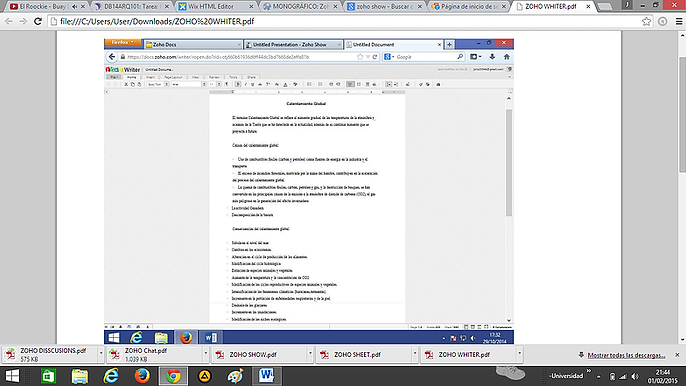Open the Page Layout tab in Zoho Writer
Screen dimensions: 686x386
(x=173, y=77)
